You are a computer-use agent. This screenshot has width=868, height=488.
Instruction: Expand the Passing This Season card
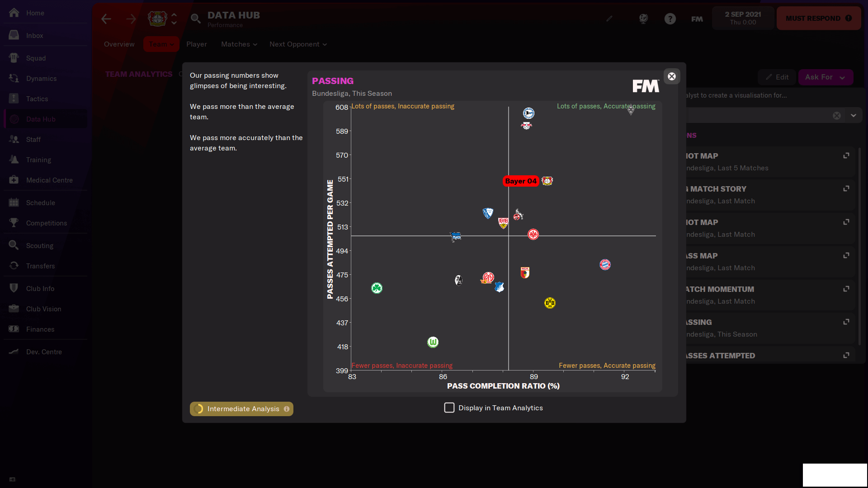pyautogui.click(x=846, y=322)
